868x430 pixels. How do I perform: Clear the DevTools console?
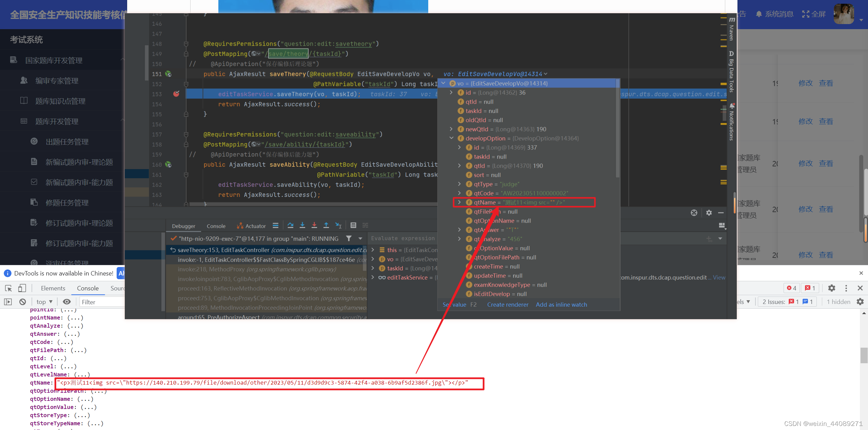(x=22, y=302)
